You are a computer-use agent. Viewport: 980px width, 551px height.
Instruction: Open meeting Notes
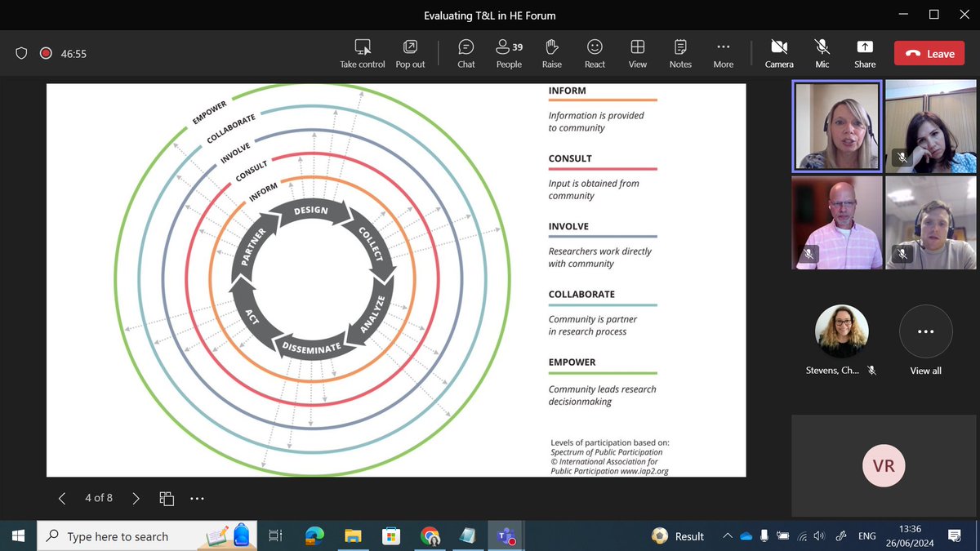click(x=679, y=53)
